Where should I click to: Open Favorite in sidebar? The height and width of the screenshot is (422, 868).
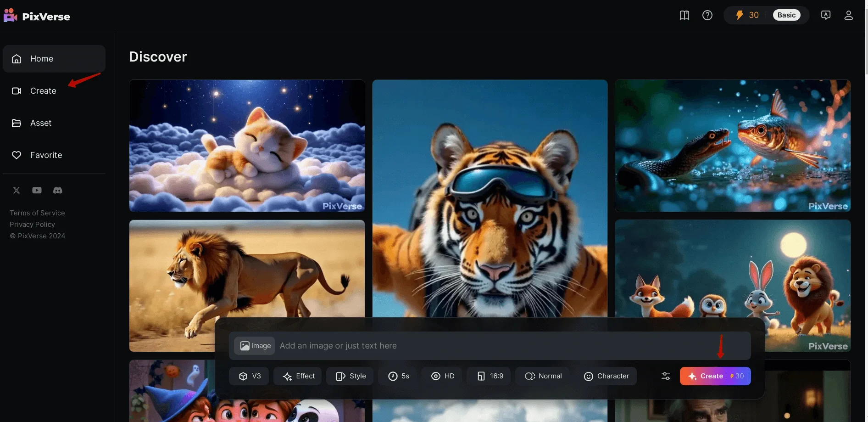click(x=46, y=155)
